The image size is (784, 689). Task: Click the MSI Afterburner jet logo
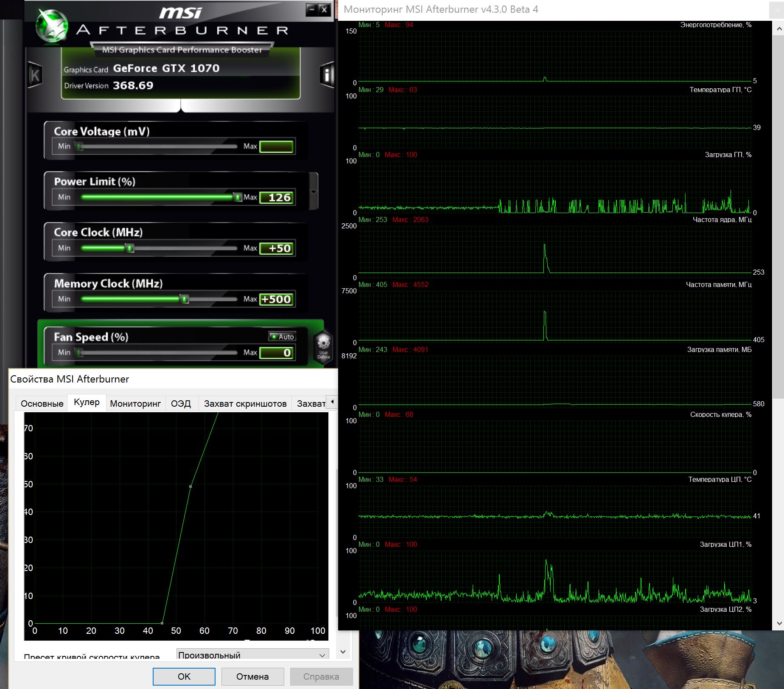pos(52,26)
